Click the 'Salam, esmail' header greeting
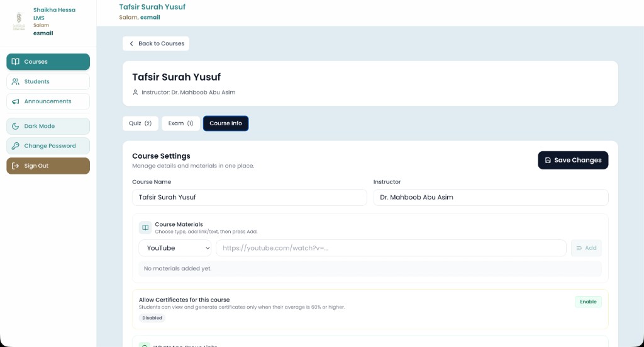The height and width of the screenshot is (347, 644). pos(140,17)
